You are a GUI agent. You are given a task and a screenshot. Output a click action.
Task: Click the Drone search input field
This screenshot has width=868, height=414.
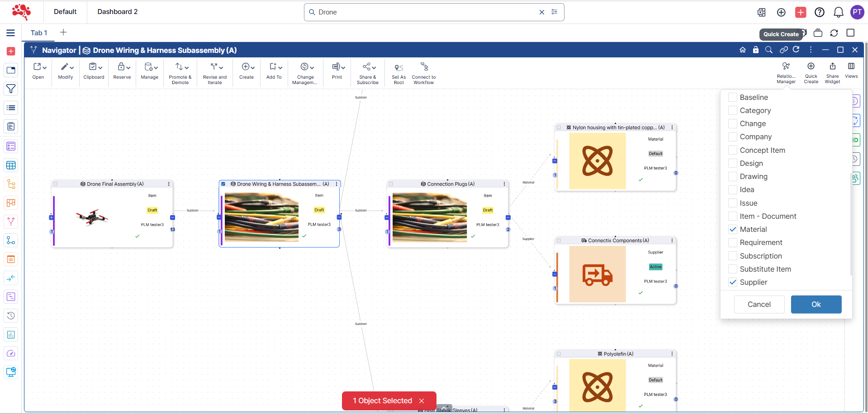[425, 12]
